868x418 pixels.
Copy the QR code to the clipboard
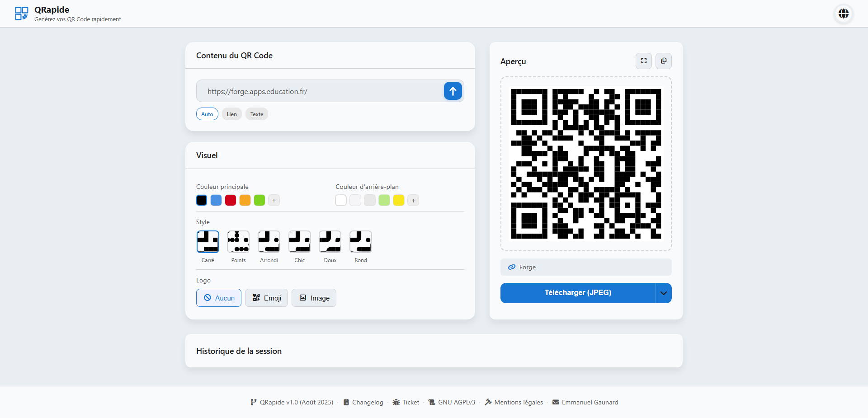click(664, 61)
